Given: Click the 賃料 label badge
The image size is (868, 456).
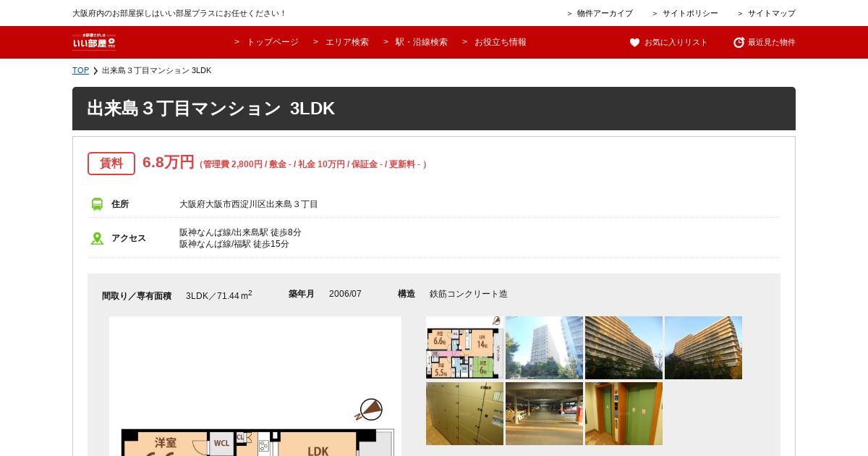Looking at the screenshot, I should tap(111, 164).
